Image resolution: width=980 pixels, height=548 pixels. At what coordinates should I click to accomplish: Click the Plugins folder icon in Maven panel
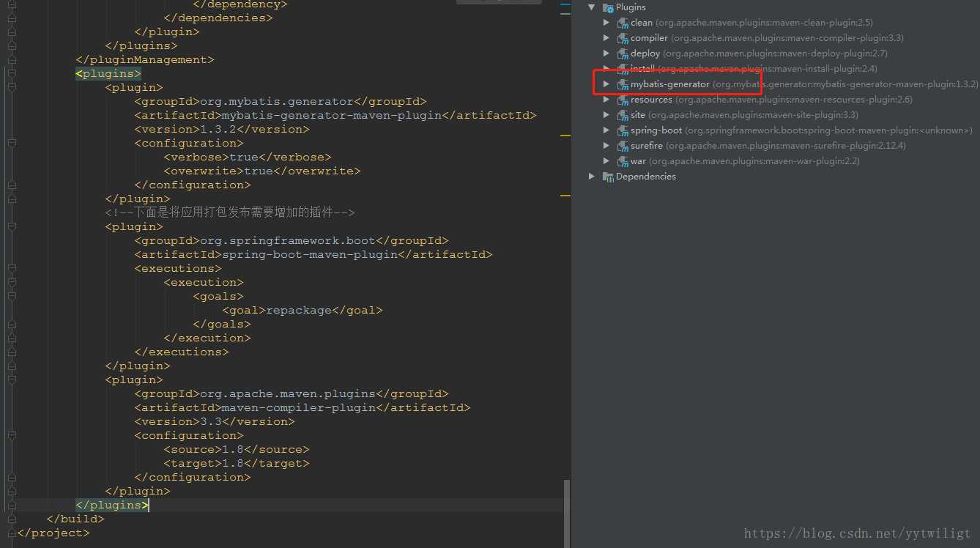coord(608,7)
